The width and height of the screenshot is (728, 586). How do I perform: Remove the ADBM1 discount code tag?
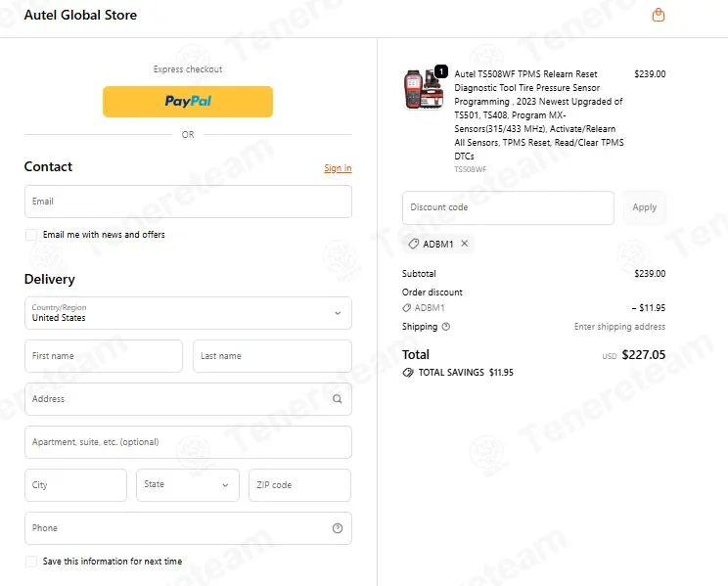(x=464, y=244)
